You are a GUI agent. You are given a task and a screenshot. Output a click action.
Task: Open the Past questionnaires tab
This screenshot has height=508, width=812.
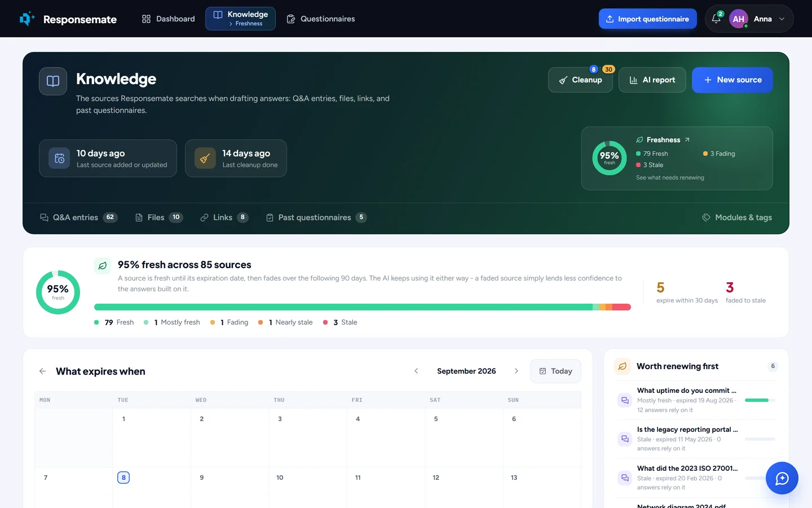pyautogui.click(x=316, y=217)
